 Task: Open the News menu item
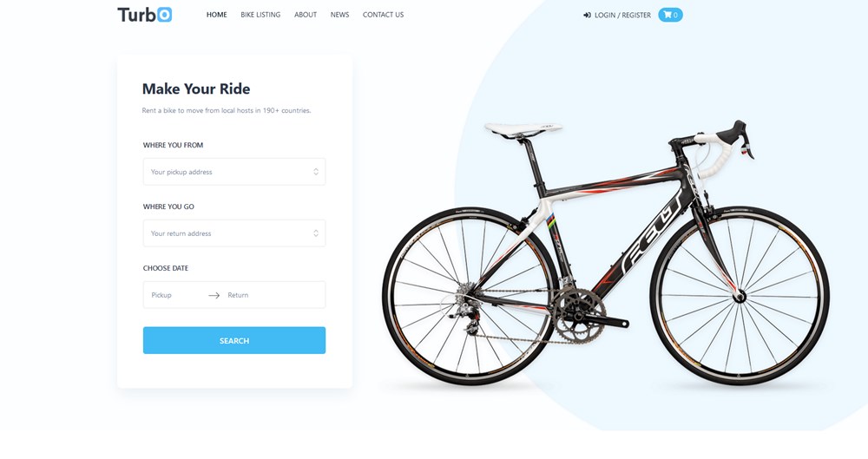point(339,15)
